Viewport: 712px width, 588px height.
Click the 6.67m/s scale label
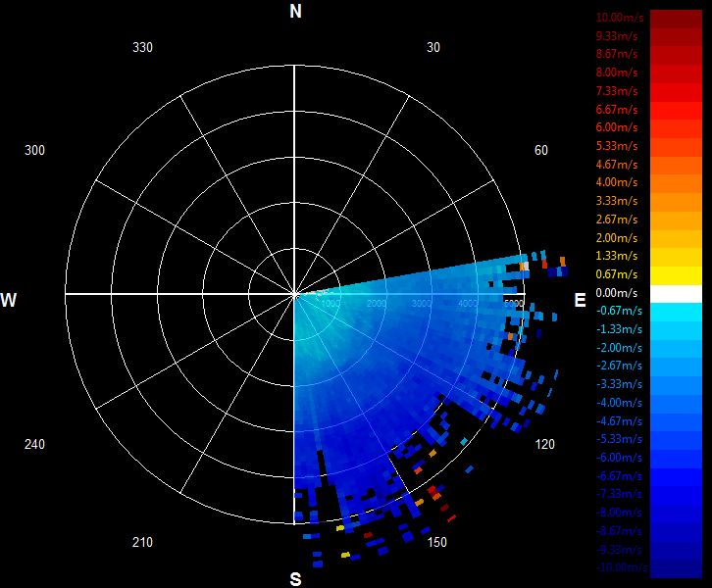click(x=617, y=110)
